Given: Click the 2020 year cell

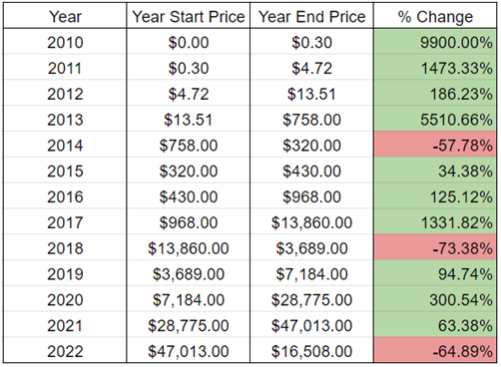Looking at the screenshot, I should tap(65, 299).
